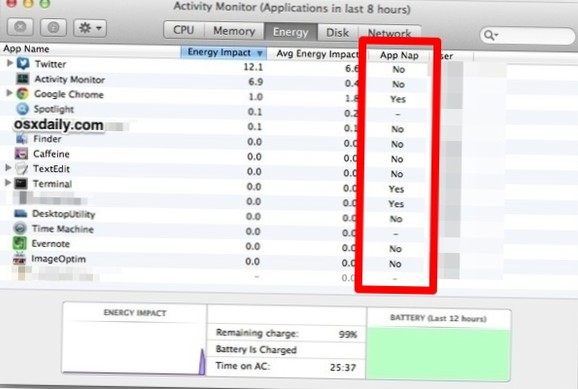Click the Activity Monitor app icon
Image resolution: width=578 pixels, height=389 pixels.
pos(22,79)
